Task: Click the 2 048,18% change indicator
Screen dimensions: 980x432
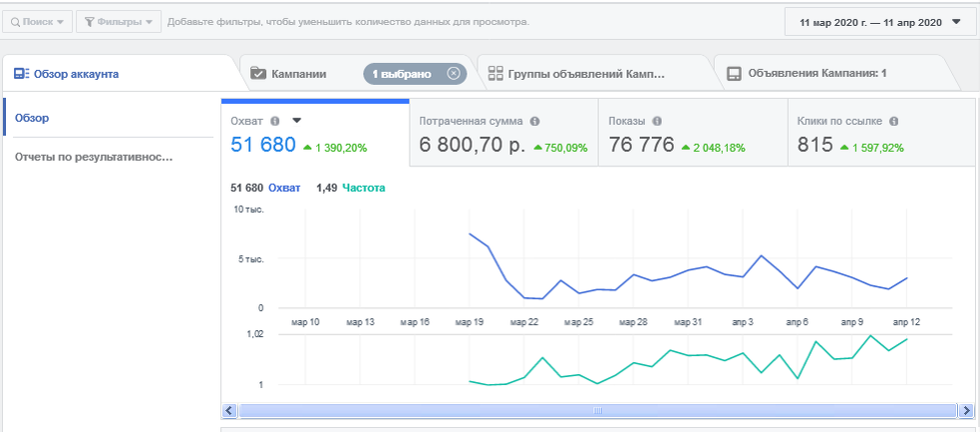Action: [713, 149]
